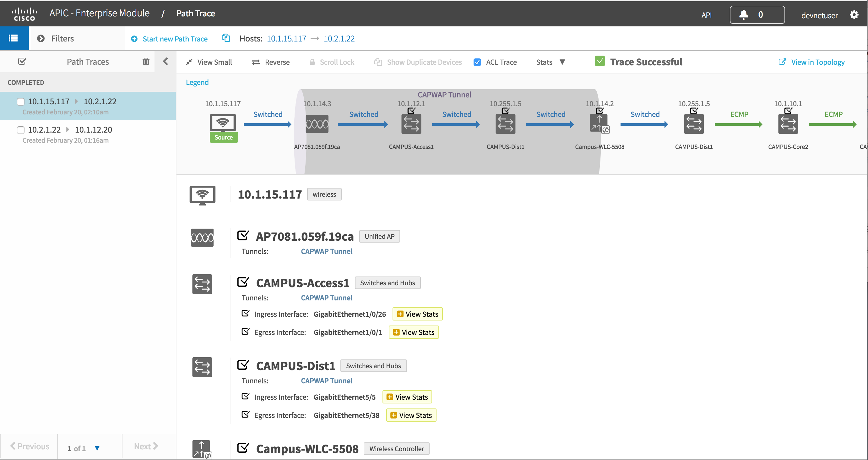Tick checkbox for trace 10.1.15.117 to 10.2.1.22
The image size is (868, 460).
point(21,101)
